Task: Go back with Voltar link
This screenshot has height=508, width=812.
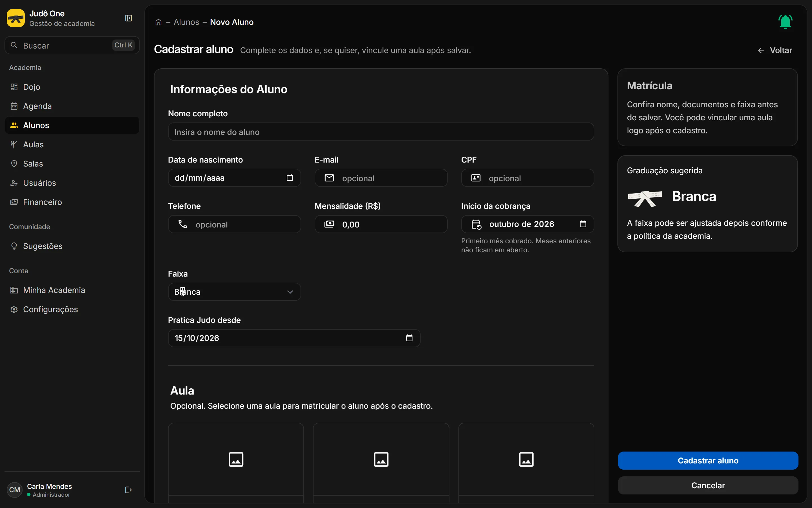Action: [775, 51]
